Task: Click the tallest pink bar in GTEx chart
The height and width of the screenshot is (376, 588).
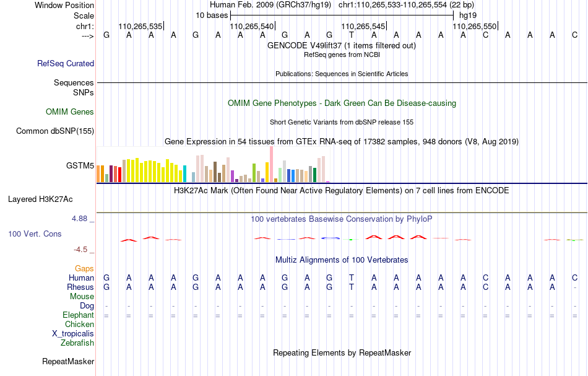Action: click(271, 164)
